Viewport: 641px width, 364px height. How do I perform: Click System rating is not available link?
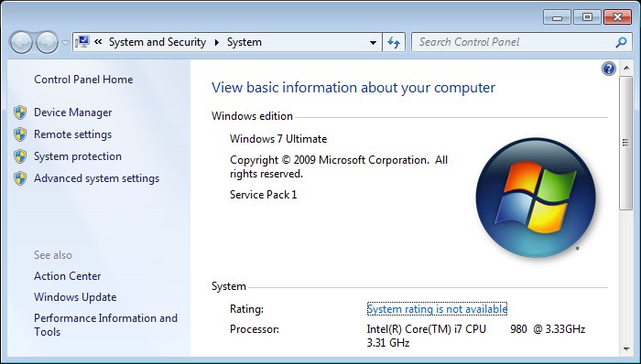437,309
